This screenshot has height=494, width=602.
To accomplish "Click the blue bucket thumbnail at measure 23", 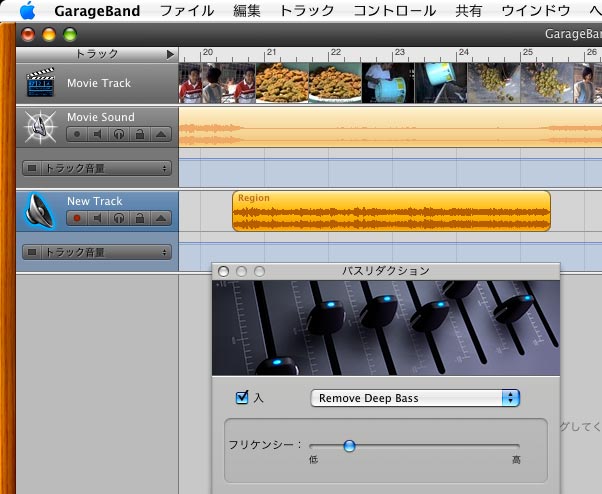I will (x=388, y=83).
